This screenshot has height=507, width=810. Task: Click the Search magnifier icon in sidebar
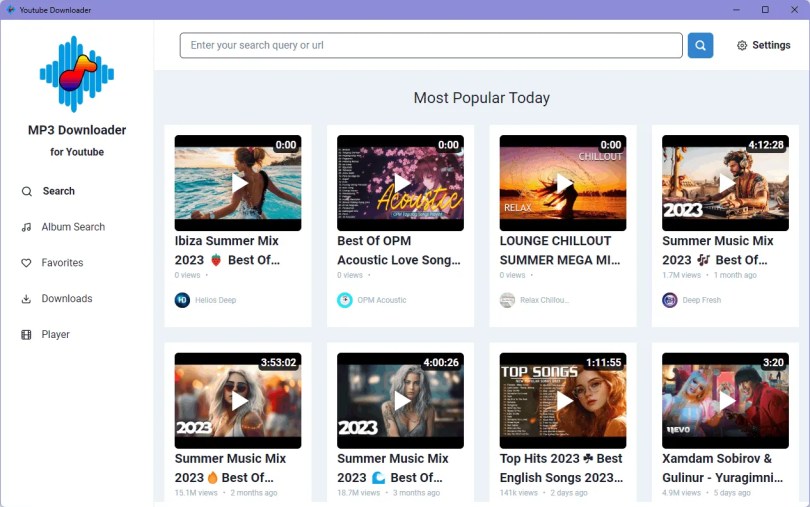click(26, 191)
